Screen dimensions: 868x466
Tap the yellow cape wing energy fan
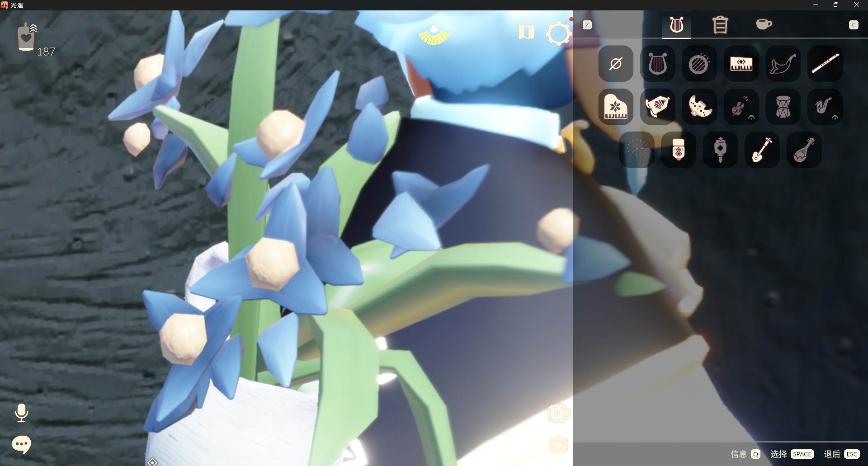point(434,34)
